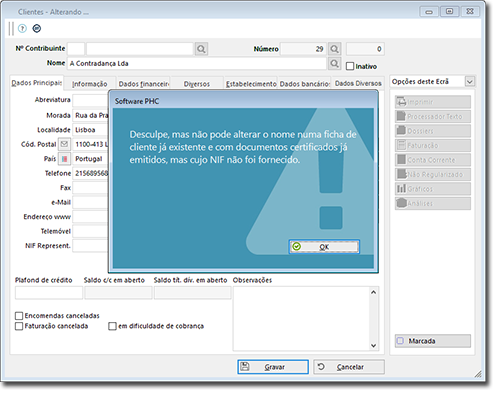
Task: Click the Observações scrollbar down arrow
Action: (374, 345)
